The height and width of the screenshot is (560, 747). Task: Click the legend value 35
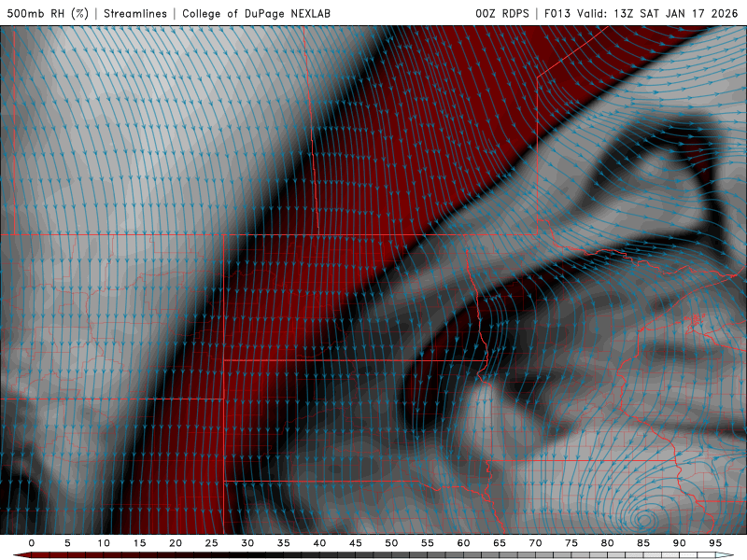pos(284,543)
